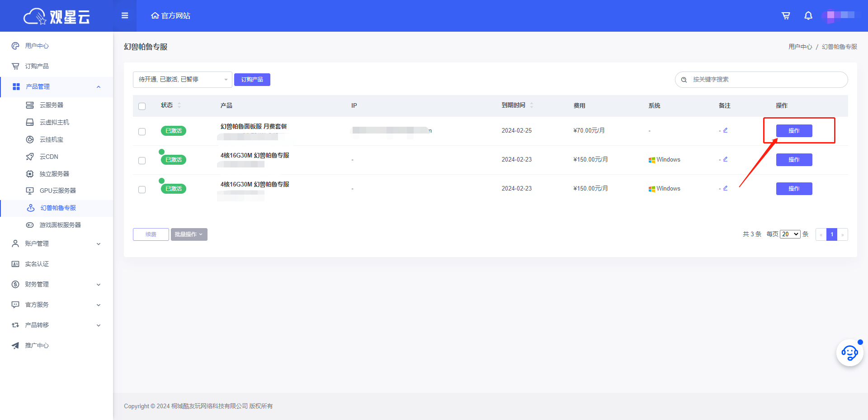Check the 2024-02-23 first Windows row checkbox
Viewport: 868px width, 420px height.
pyautogui.click(x=142, y=160)
